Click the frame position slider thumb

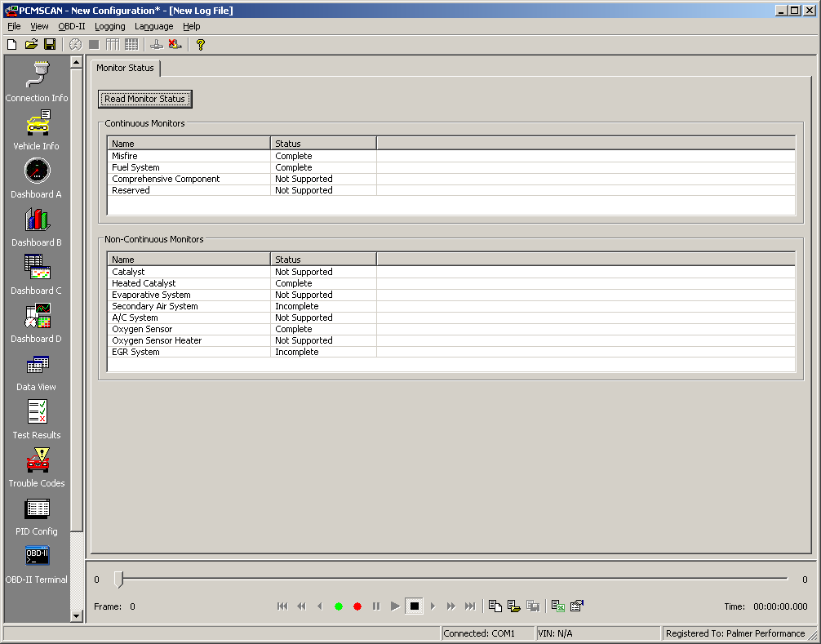click(x=119, y=579)
